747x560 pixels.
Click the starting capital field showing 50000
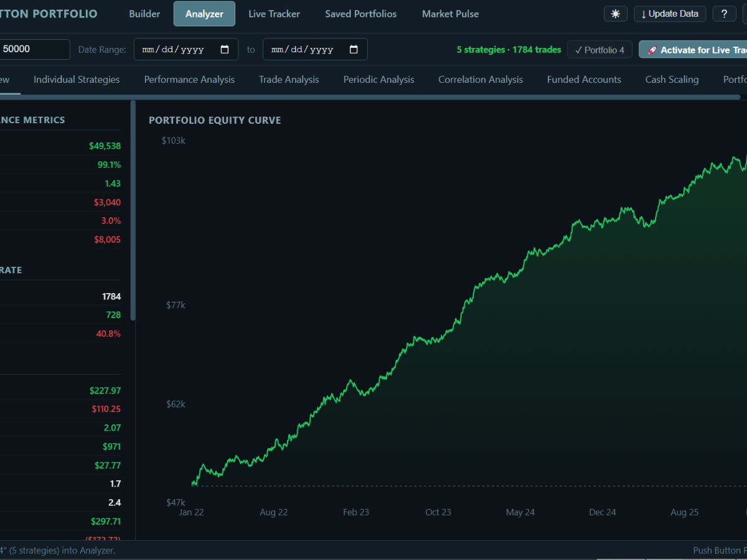pyautogui.click(x=34, y=49)
